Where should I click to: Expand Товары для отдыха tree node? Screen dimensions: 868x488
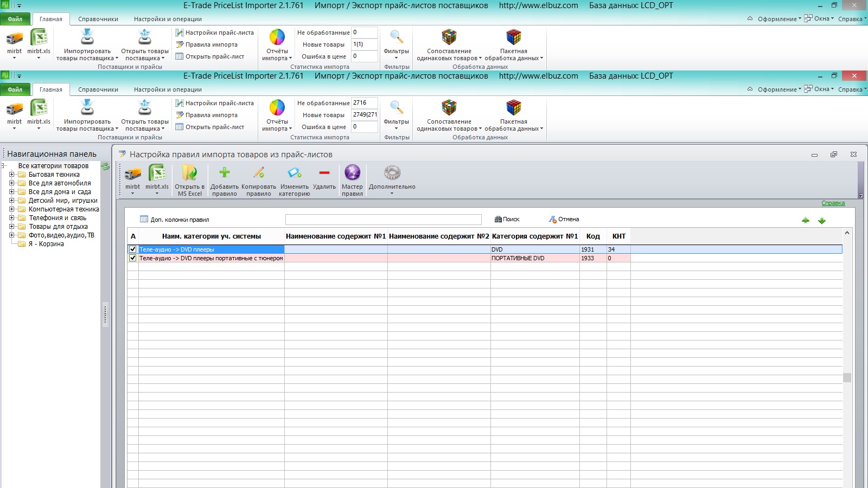tap(11, 227)
